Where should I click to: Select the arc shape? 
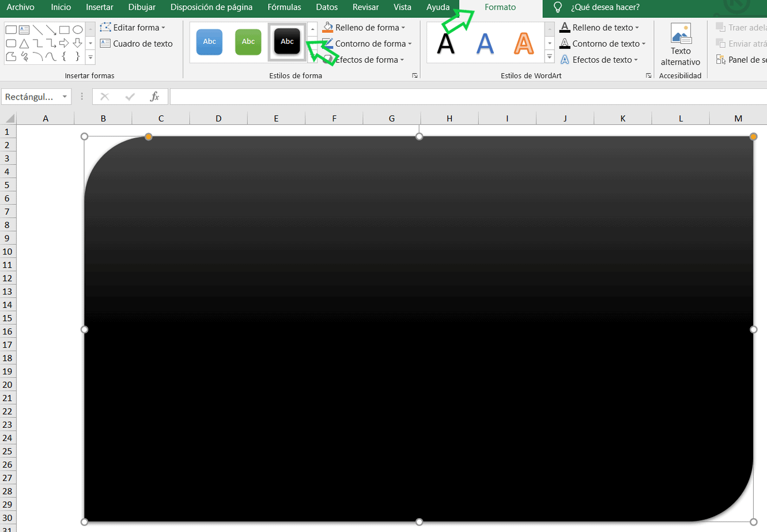pyautogui.click(x=37, y=56)
